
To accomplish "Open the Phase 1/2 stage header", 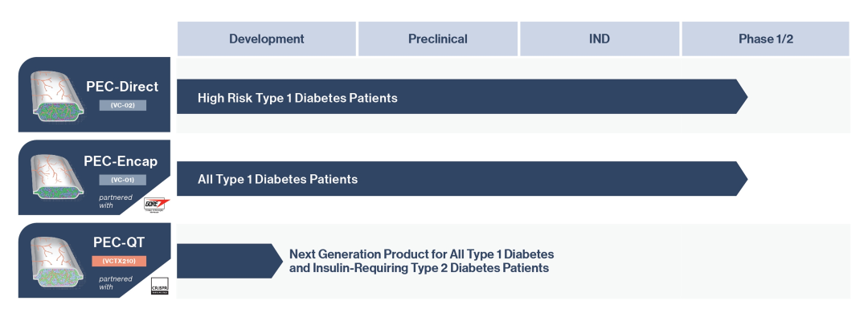I will pyautogui.click(x=766, y=39).
